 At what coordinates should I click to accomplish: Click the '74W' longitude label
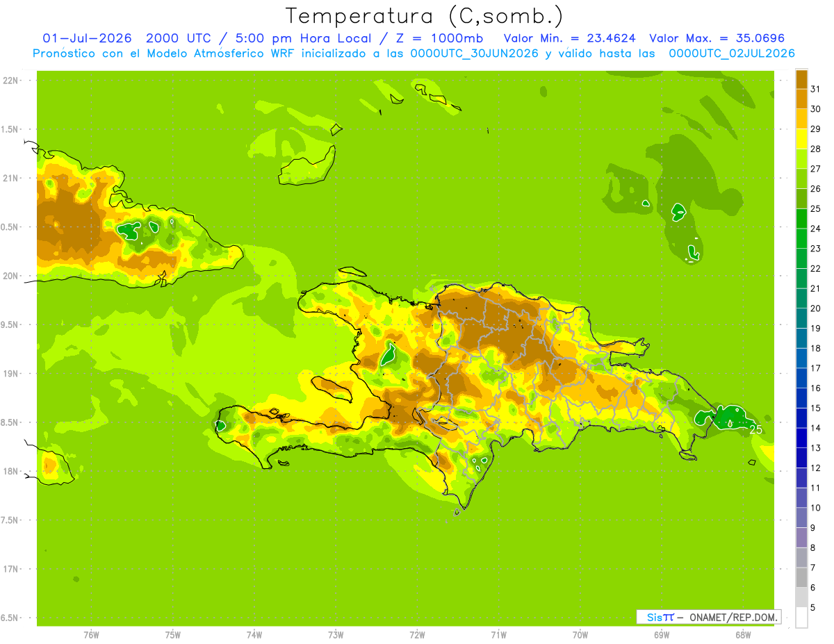point(254,635)
